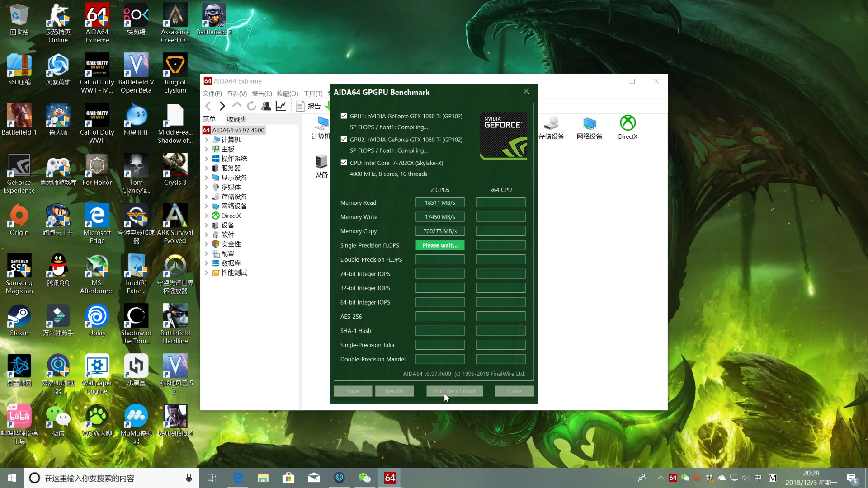The height and width of the screenshot is (488, 868).
Task: Open the 存储设备 icon in main pane
Action: coord(551,127)
